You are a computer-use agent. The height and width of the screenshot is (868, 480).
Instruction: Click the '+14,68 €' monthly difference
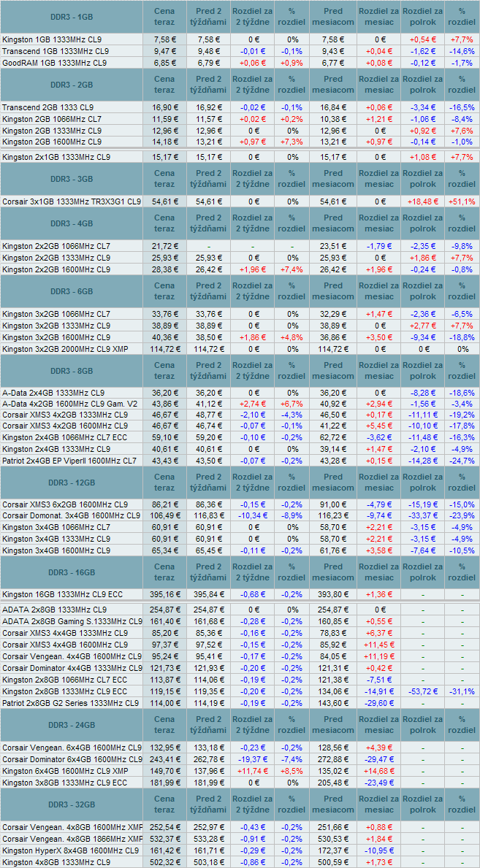379,770
